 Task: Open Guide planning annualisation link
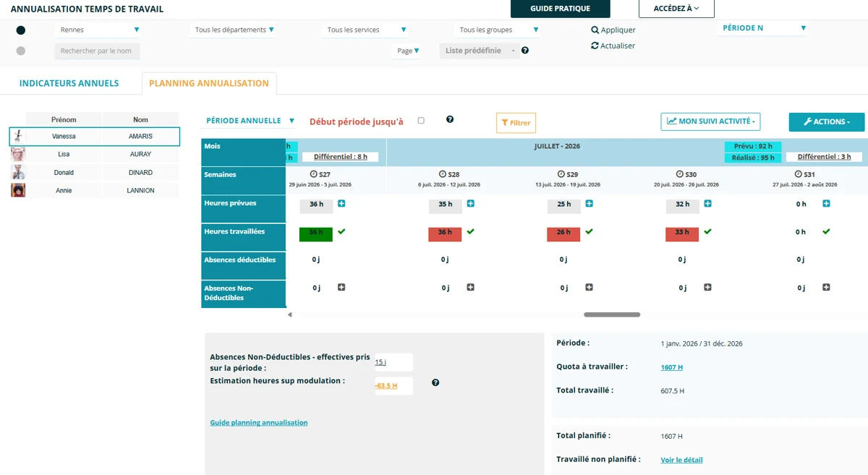(259, 422)
